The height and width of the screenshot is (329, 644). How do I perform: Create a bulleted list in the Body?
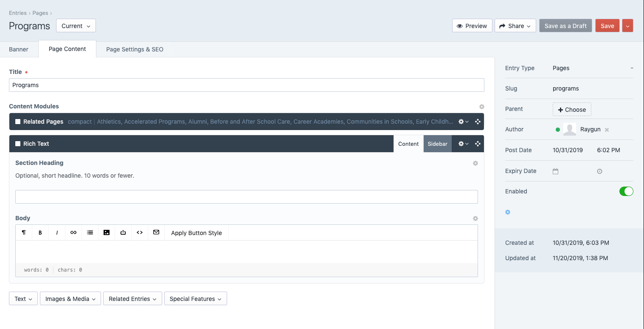click(90, 233)
